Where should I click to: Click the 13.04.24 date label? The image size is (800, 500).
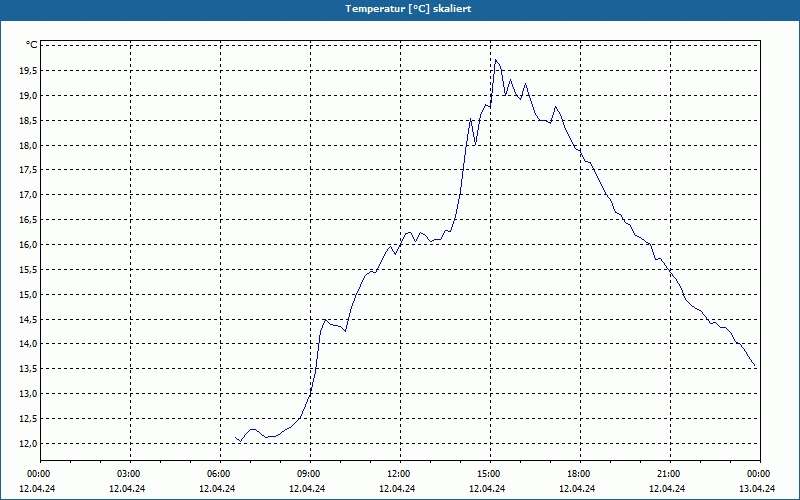757,488
